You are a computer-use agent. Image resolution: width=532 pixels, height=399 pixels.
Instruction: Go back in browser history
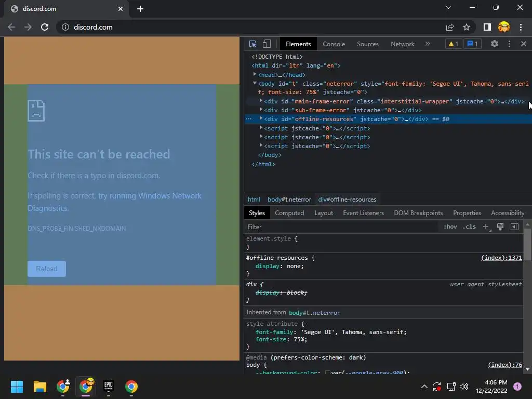point(11,27)
